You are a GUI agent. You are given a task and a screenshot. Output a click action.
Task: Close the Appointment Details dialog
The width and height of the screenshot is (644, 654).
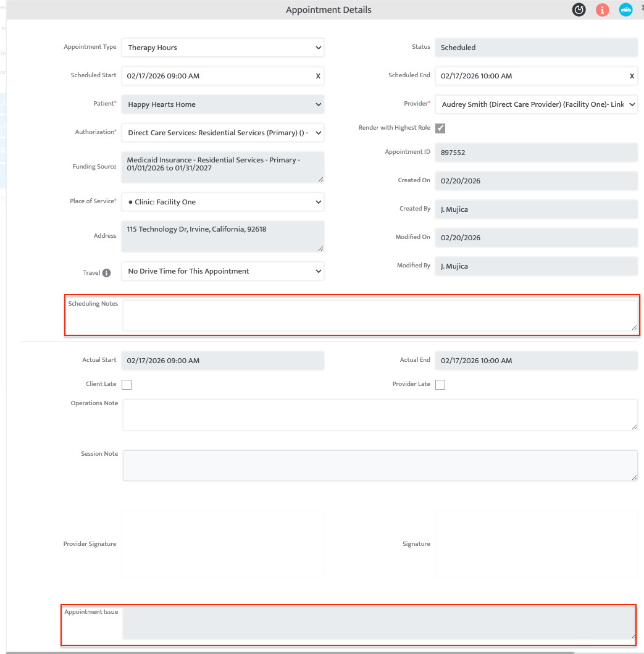(x=642, y=7)
